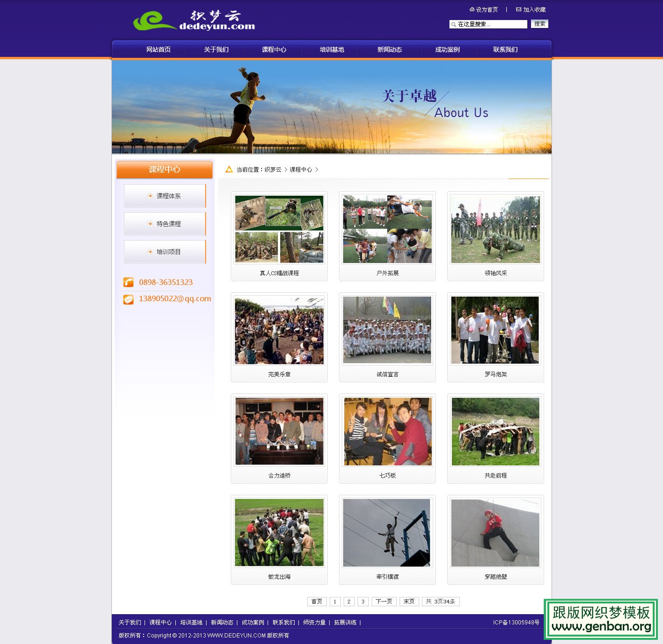
Task: Click the arrow icon beside 课程体系
Action: pos(150,196)
